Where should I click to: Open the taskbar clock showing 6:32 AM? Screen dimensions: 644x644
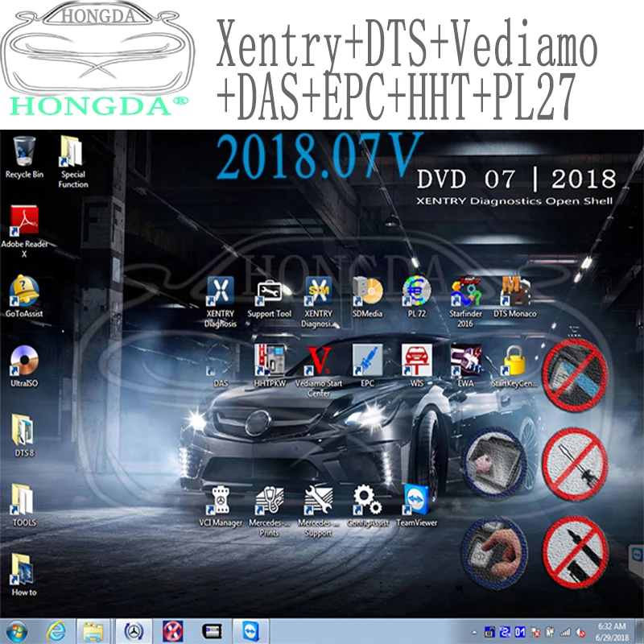click(x=612, y=632)
